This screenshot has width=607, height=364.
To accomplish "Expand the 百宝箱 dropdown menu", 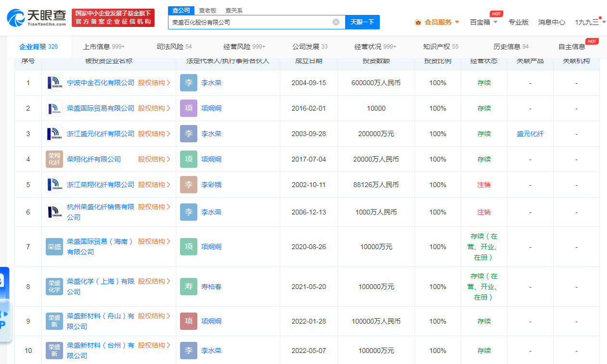I will tap(483, 22).
